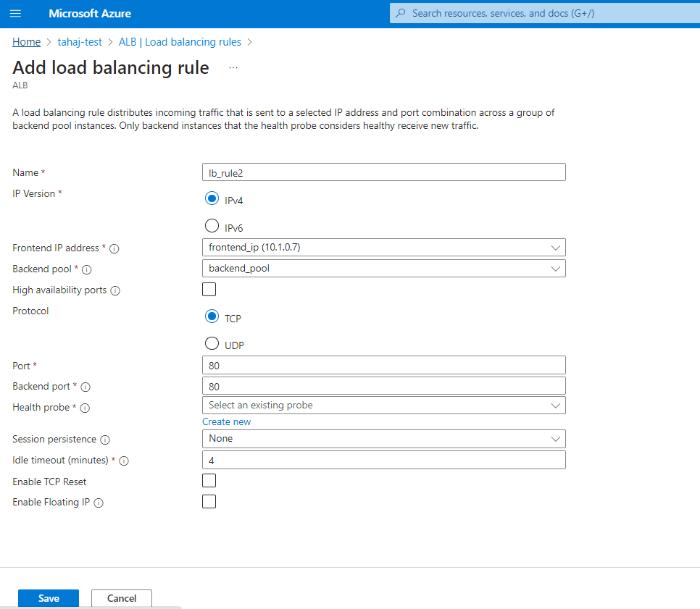Open the Frontend IP address dropdown

point(384,247)
